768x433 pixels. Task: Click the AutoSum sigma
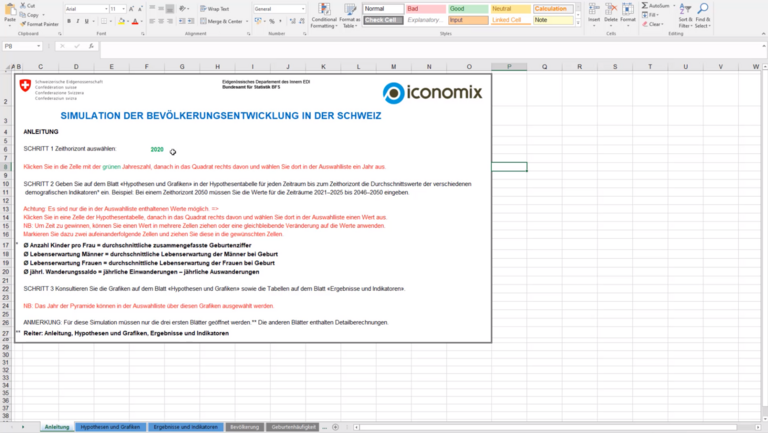645,5
